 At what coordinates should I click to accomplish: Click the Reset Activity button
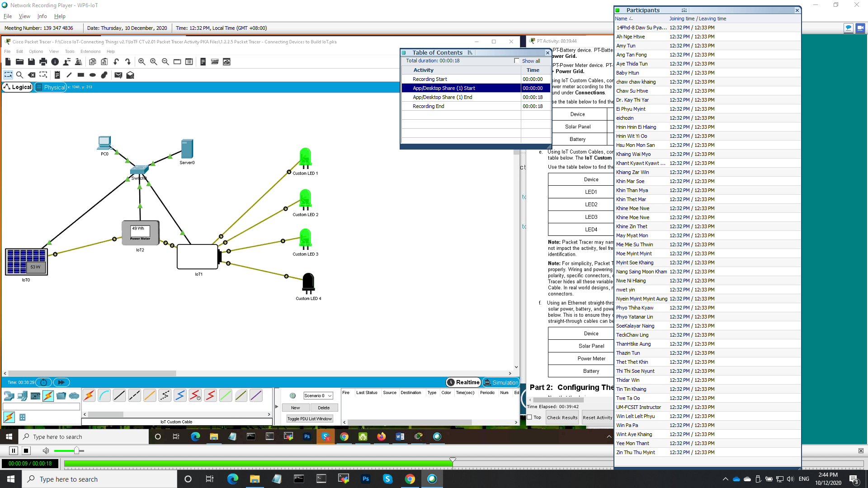(597, 418)
